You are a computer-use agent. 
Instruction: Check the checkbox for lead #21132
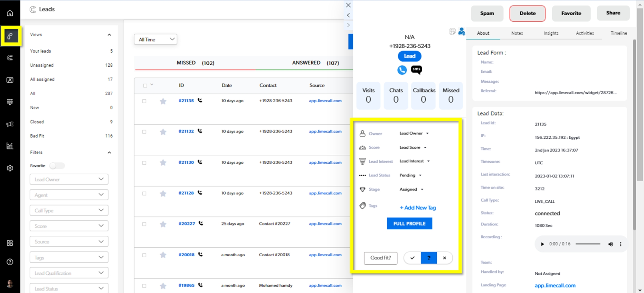(144, 132)
